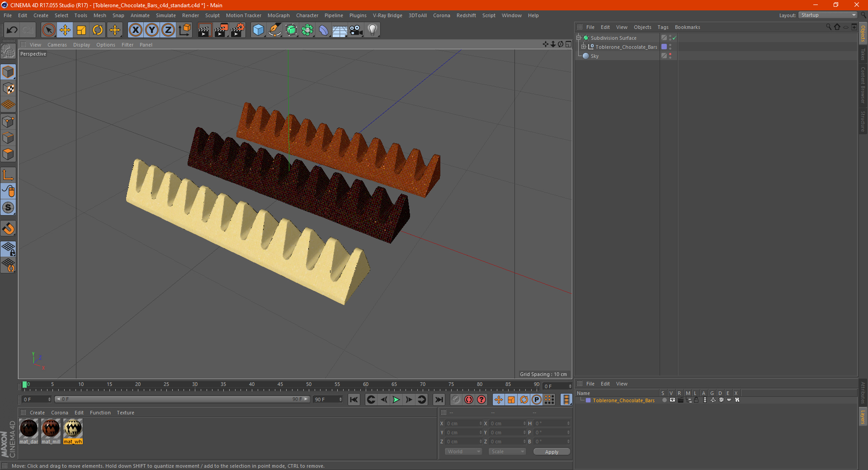Screen dimensions: 868x470
Task: Switch to Edges mode
Action: (x=8, y=138)
